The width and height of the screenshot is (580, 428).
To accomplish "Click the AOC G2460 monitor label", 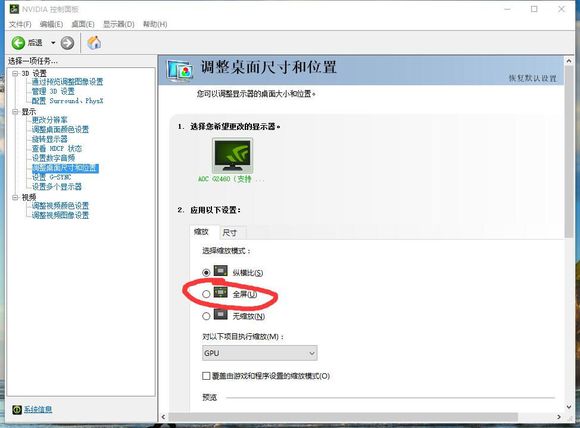I will point(231,179).
